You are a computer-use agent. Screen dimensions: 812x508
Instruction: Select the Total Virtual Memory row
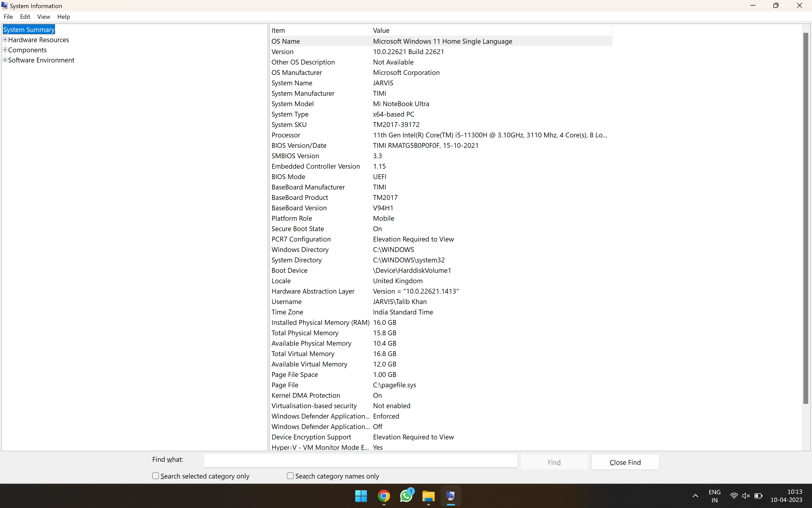pyautogui.click(x=441, y=354)
